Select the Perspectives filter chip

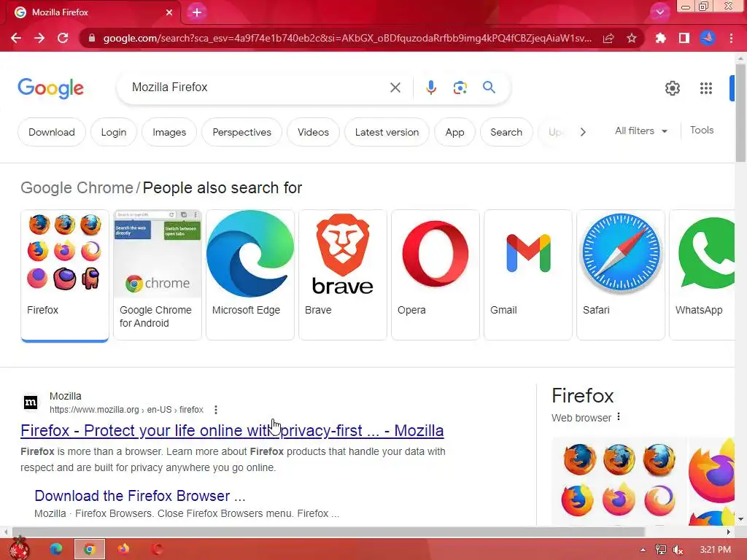point(241,133)
